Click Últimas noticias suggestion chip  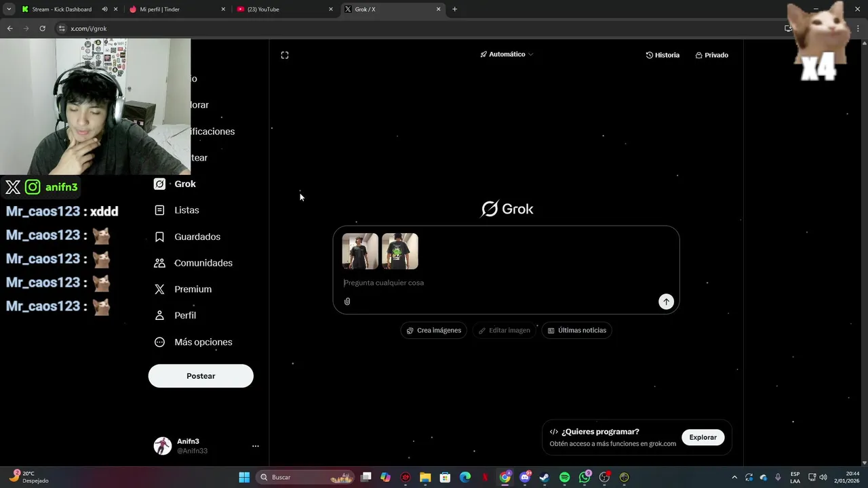tap(577, 330)
